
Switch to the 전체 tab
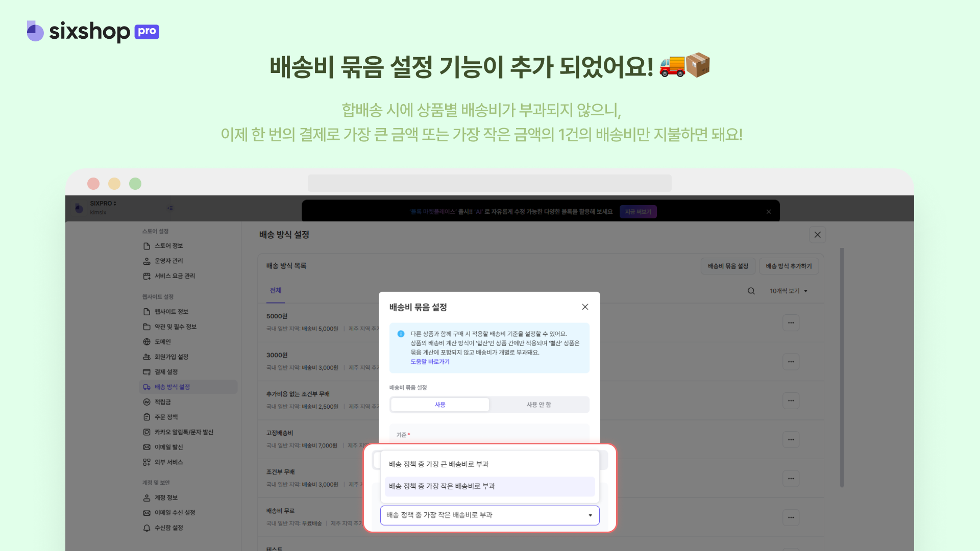pos(276,290)
